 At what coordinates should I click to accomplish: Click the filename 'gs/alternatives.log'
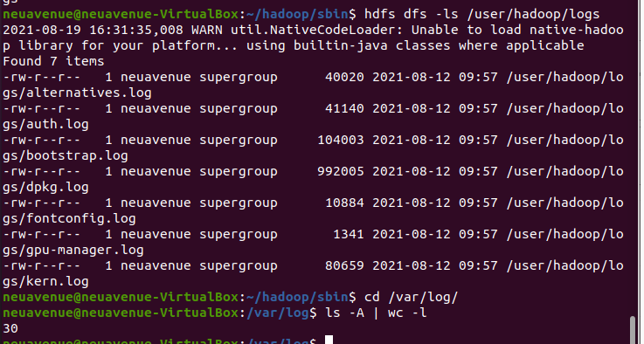[77, 93]
